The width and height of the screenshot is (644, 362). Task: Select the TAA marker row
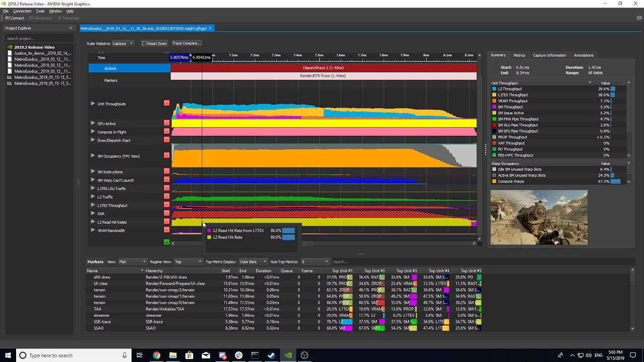tap(284, 309)
